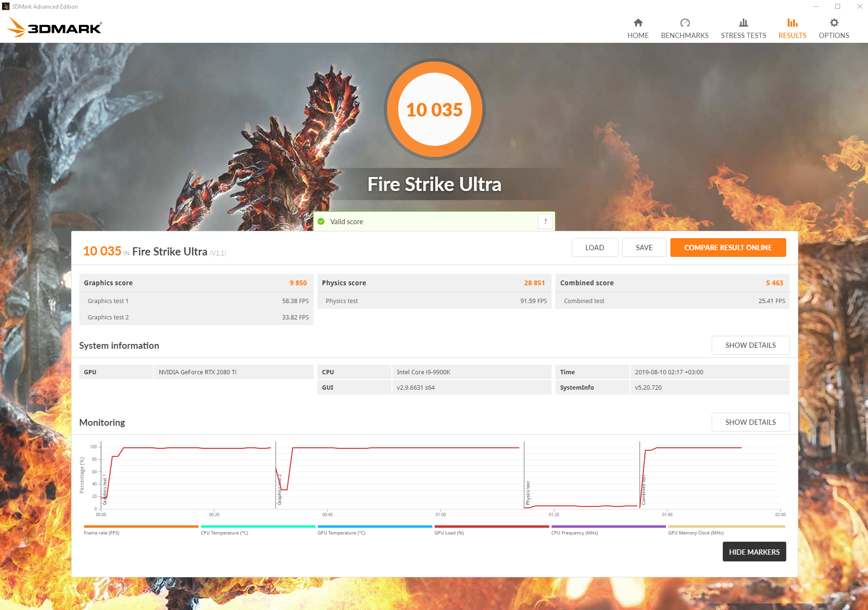868x610 pixels.
Task: Click the Home house icon
Action: (x=638, y=23)
